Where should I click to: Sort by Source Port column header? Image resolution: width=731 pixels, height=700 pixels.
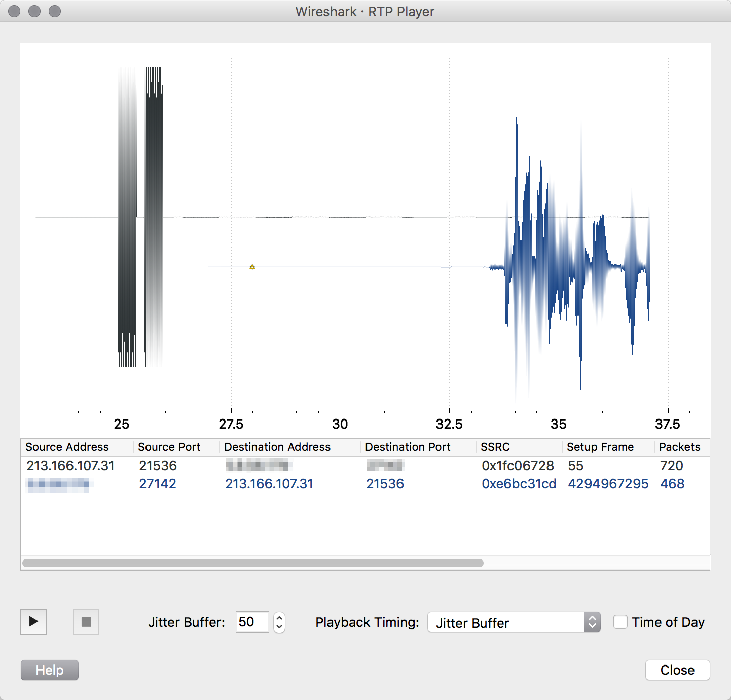176,447
